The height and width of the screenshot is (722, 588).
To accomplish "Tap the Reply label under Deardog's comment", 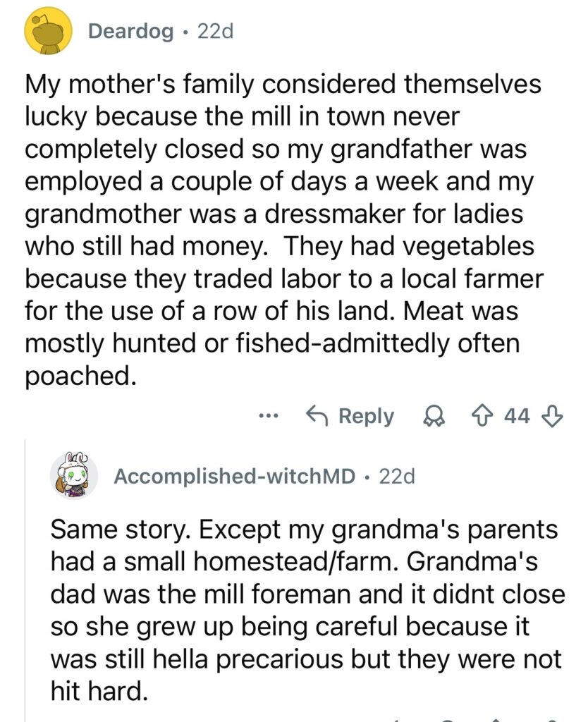I will tap(366, 416).
